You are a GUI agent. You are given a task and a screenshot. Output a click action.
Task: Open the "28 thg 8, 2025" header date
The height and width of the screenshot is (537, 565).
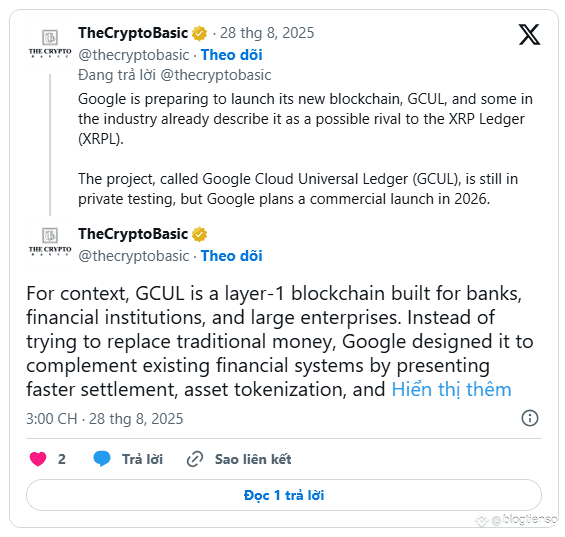tap(267, 33)
